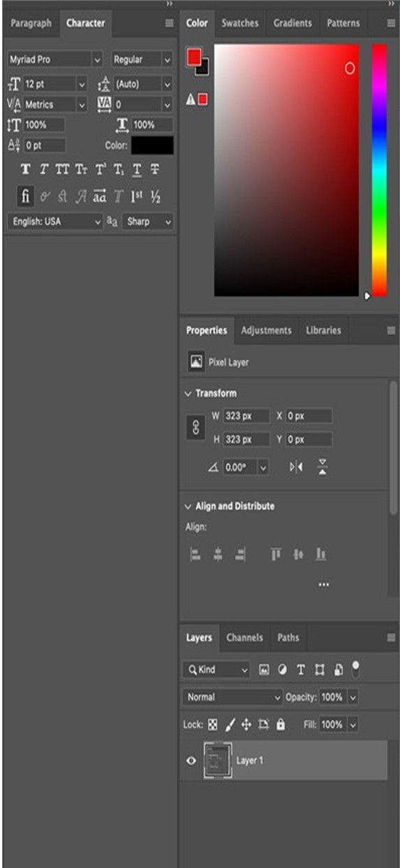Switch to the Patterns tab
The width and height of the screenshot is (400, 868).
pos(342,23)
